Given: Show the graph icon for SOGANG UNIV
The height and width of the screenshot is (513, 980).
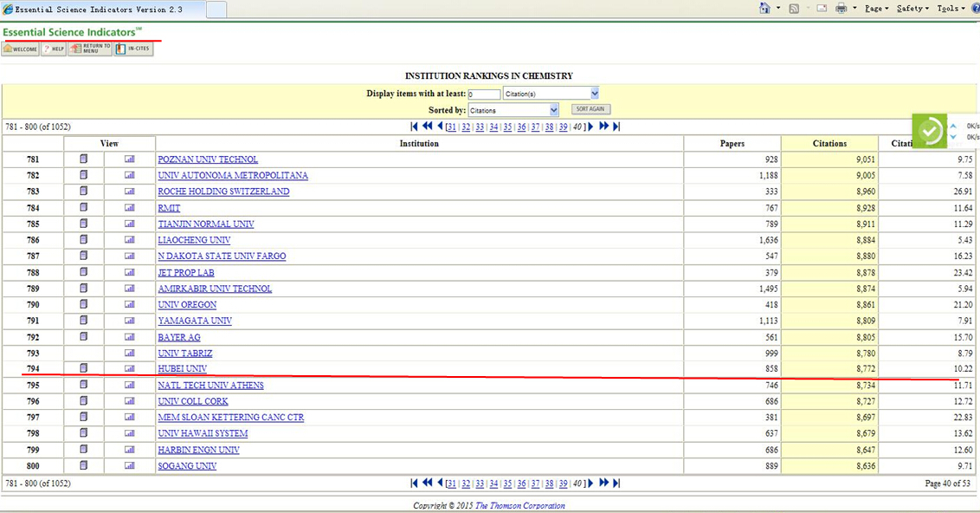Looking at the screenshot, I should 129,465.
